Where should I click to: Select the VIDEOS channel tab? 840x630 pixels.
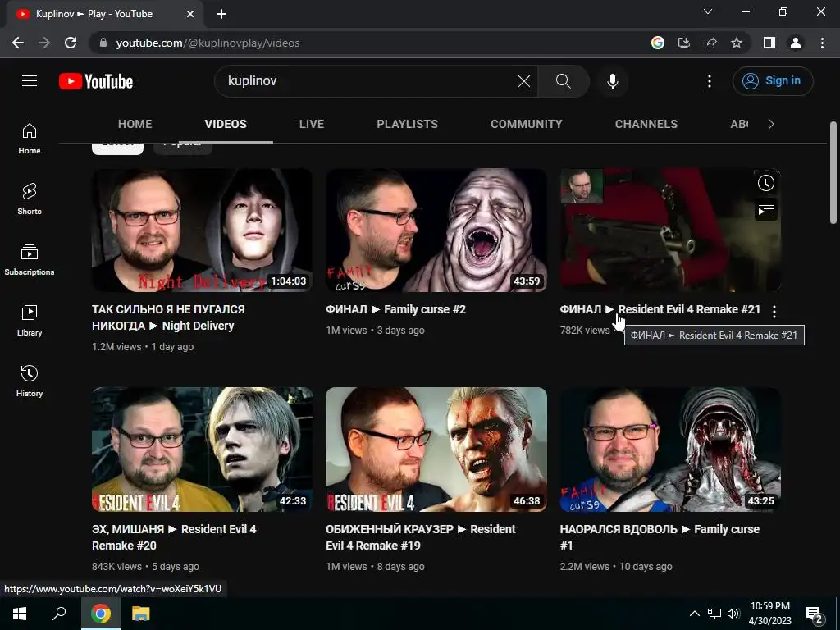pyautogui.click(x=226, y=124)
